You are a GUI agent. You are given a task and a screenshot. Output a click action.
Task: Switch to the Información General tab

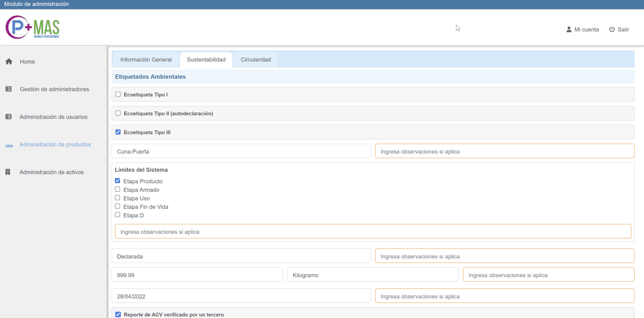[146, 60]
